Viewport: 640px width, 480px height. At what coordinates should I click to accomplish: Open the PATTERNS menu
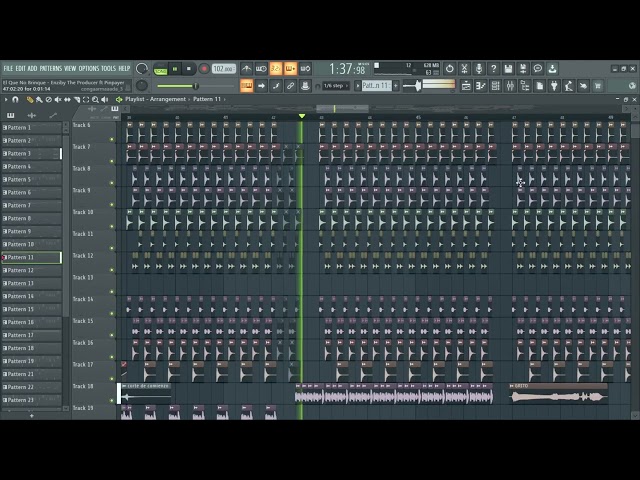click(x=51, y=69)
